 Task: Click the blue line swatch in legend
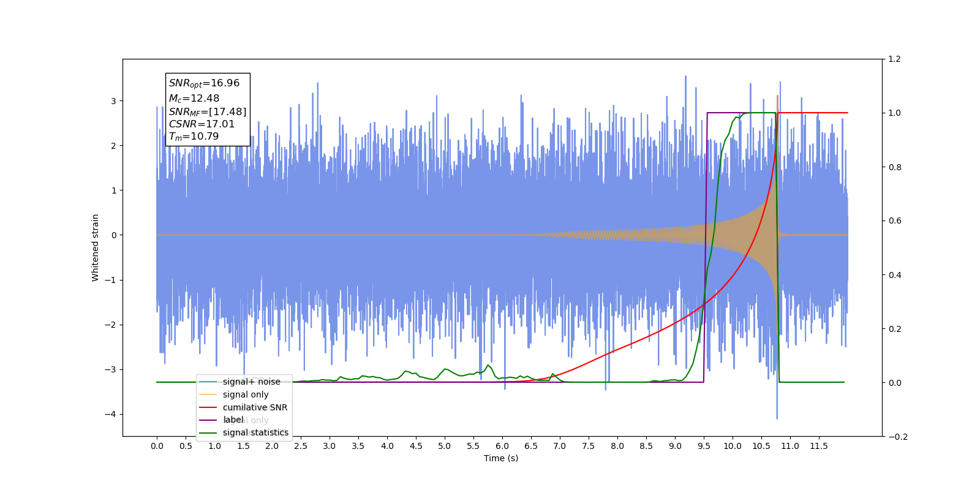[208, 382]
